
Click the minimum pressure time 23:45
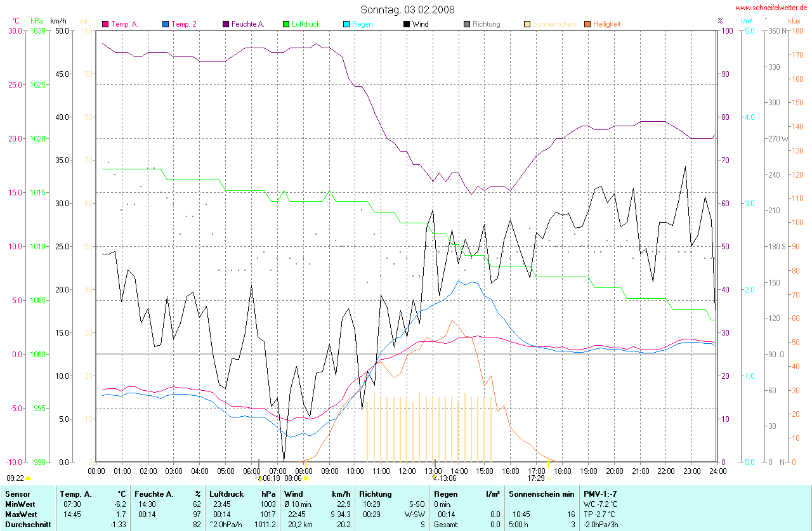tap(222, 503)
